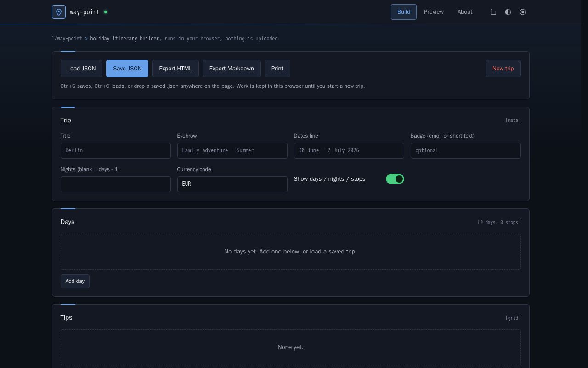Start a New trip
Viewport: 588px width, 368px height.
pos(503,69)
